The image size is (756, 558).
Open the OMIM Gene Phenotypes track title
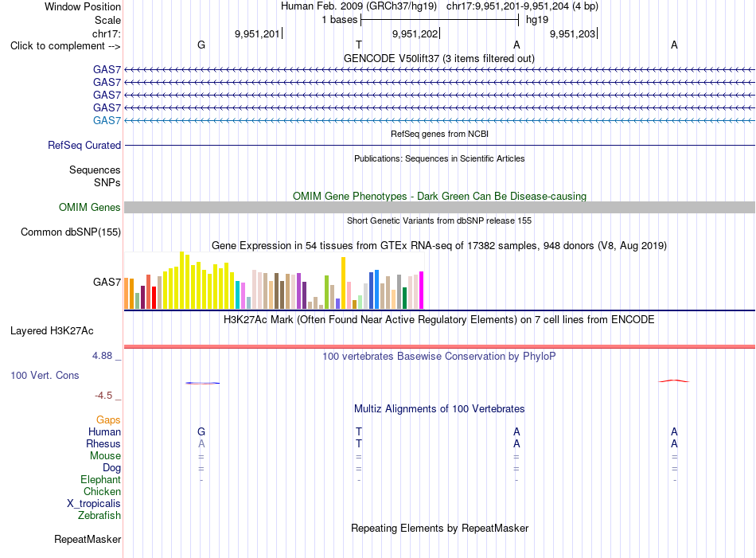coord(439,197)
